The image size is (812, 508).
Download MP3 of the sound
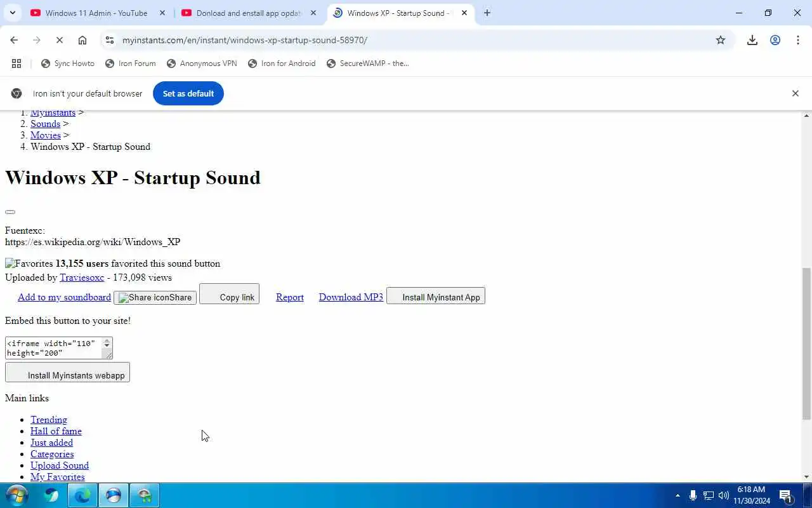[351, 297]
